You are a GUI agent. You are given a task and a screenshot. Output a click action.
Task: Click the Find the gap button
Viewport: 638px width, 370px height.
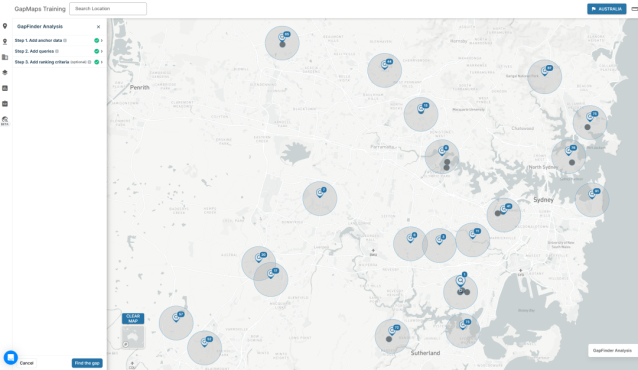point(87,363)
